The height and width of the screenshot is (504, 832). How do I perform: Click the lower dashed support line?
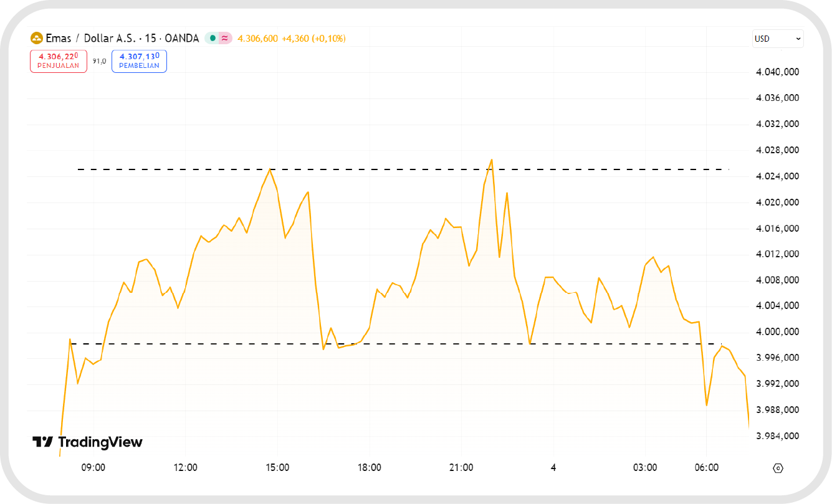(x=436, y=344)
